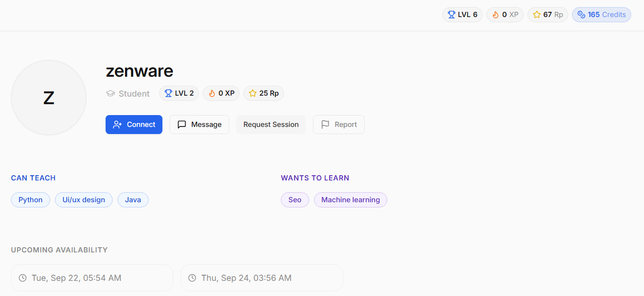Click the Z profile avatar
Viewport: 644px width, 296px height.
coord(49,98)
